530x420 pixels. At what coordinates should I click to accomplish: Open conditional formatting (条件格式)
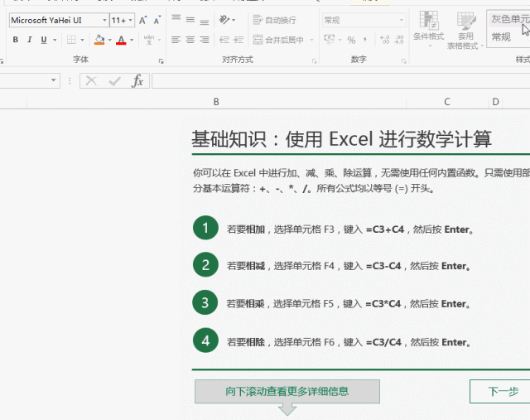429,29
